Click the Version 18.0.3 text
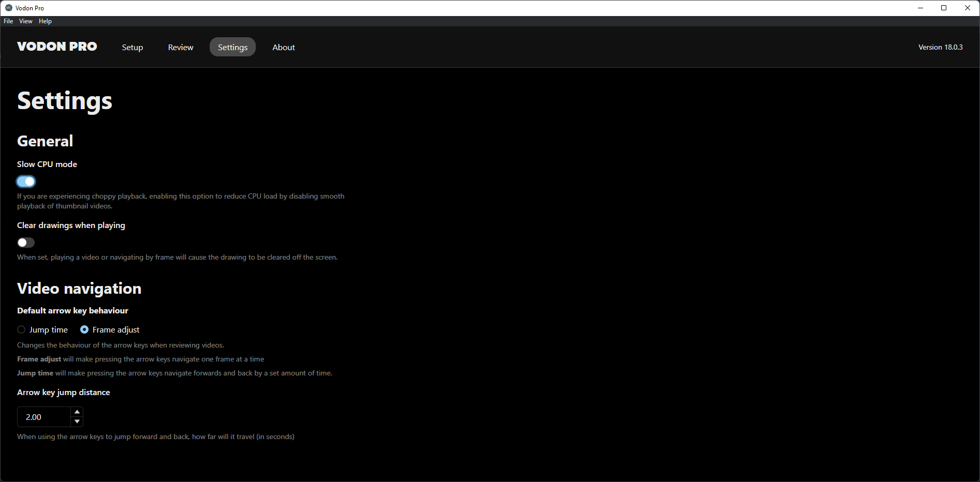 [941, 47]
